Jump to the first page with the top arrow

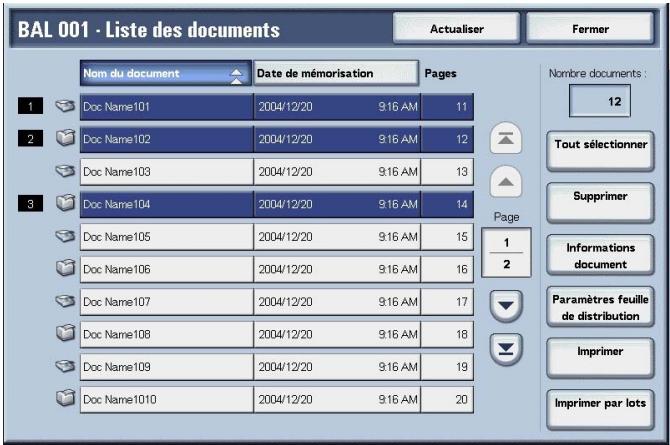pyautogui.click(x=505, y=138)
